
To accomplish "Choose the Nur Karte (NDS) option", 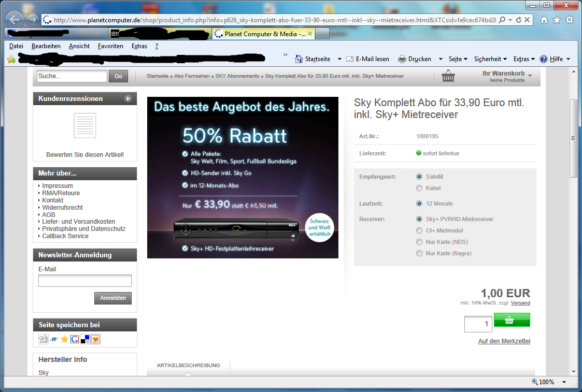I will [419, 242].
